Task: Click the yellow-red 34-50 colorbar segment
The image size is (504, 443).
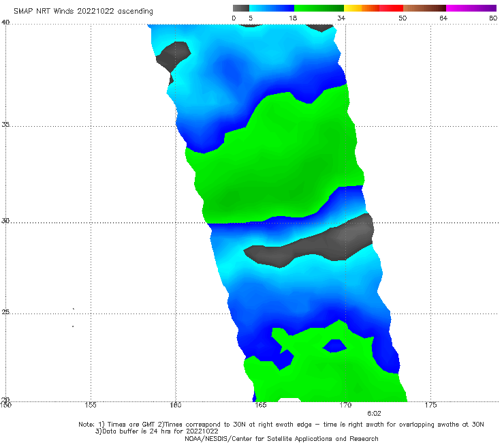Action: (373, 8)
